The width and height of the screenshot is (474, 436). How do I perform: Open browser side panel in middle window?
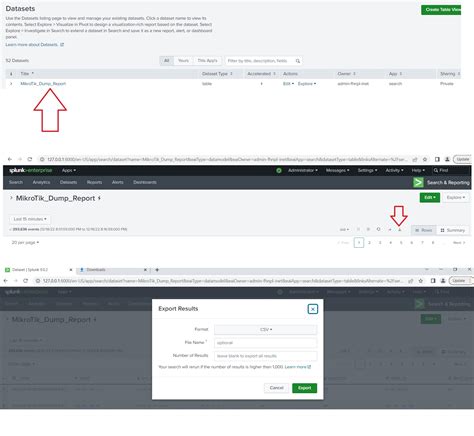437,159
